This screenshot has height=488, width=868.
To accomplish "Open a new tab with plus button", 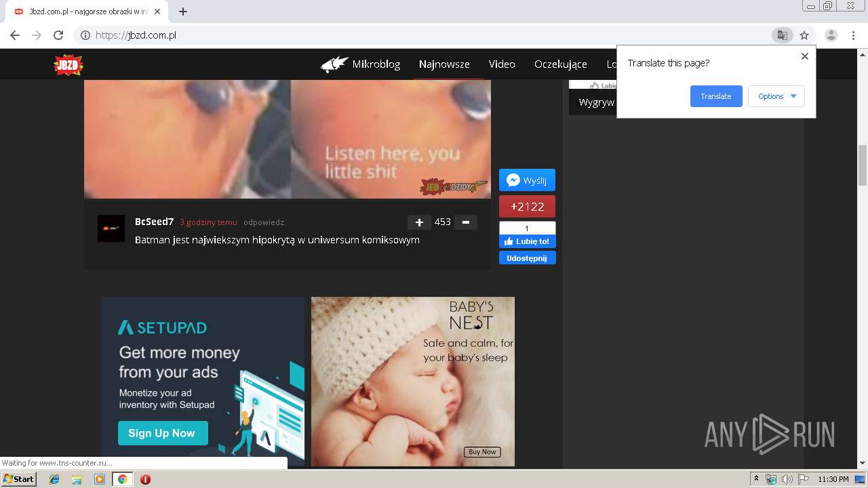I will point(182,12).
